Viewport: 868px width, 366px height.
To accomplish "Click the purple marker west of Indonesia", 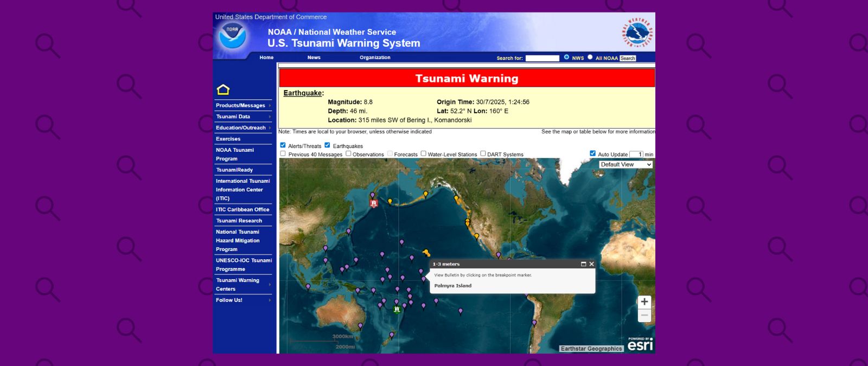I will click(308, 287).
